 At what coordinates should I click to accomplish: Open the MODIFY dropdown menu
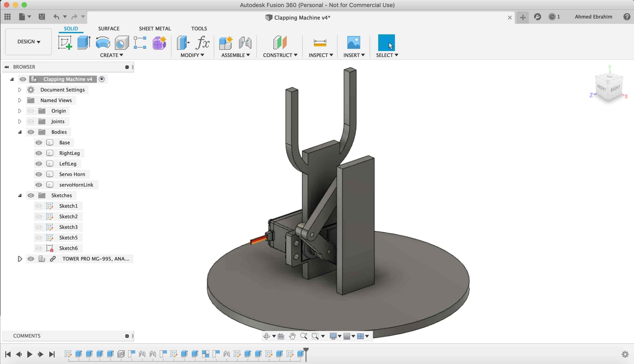pyautogui.click(x=192, y=55)
